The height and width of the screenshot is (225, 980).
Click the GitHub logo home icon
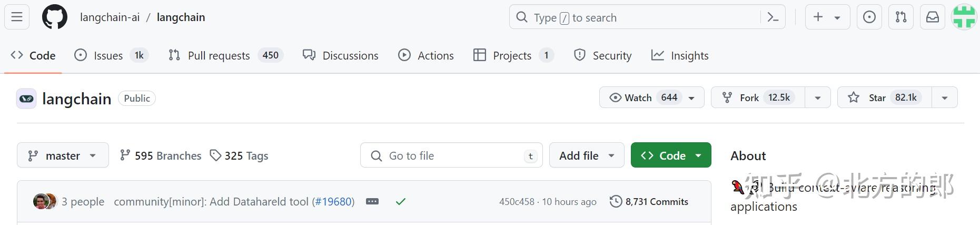[x=55, y=17]
